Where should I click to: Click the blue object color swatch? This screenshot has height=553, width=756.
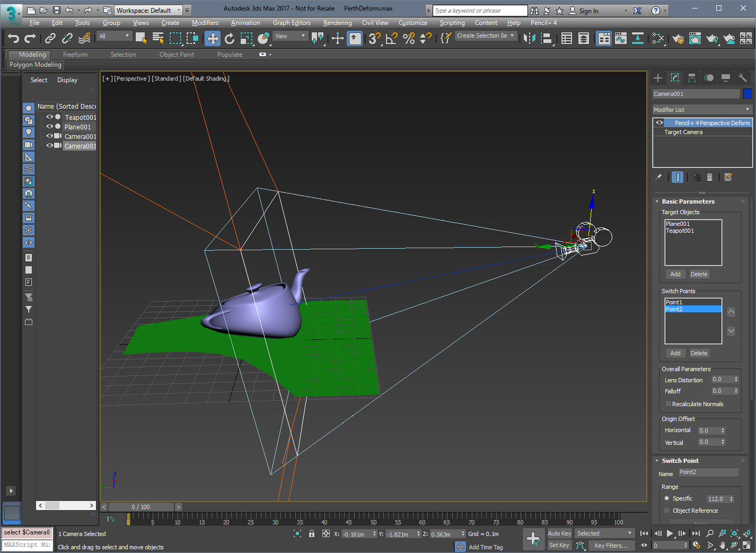(748, 94)
